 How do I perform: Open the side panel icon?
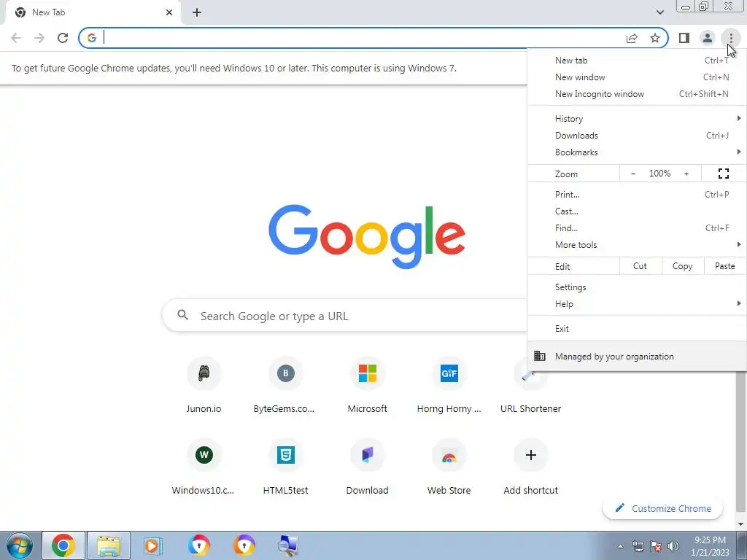684,38
